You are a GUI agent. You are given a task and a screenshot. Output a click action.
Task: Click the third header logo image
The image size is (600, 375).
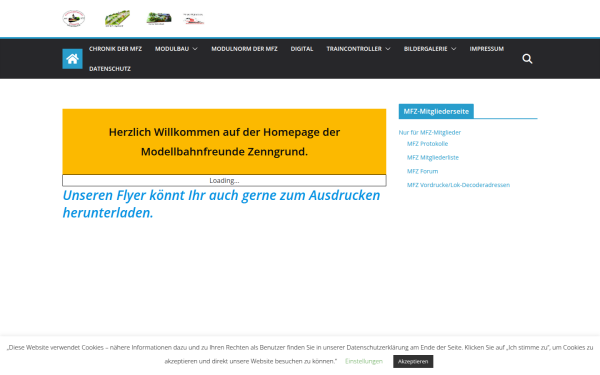coord(159,18)
